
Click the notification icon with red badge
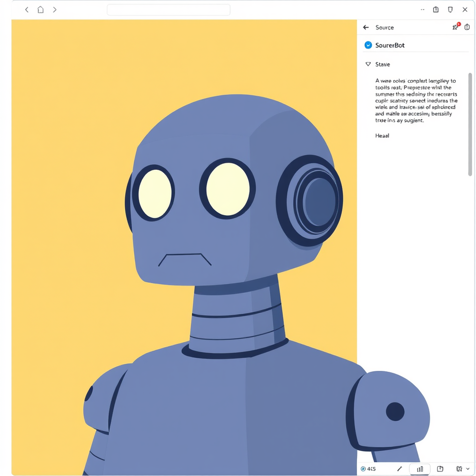click(x=455, y=27)
